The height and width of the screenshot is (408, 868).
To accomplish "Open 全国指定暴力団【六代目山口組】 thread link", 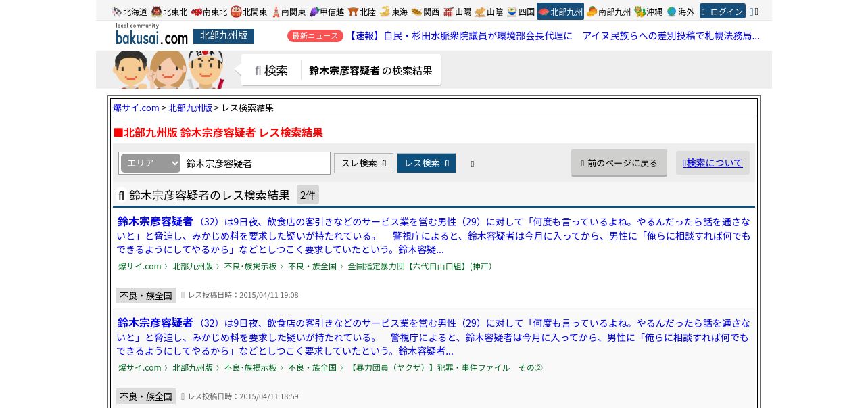I will 422,266.
